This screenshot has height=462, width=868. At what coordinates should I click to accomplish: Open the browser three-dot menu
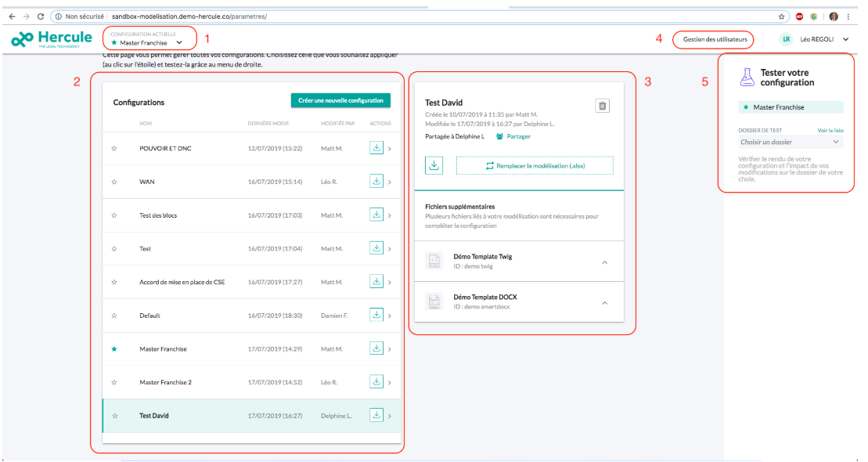pos(848,16)
